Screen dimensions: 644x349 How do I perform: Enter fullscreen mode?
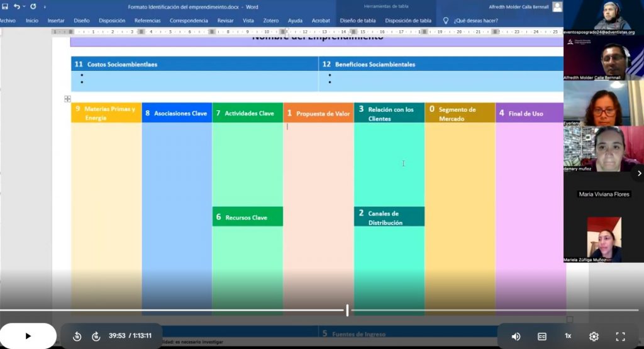(x=620, y=336)
